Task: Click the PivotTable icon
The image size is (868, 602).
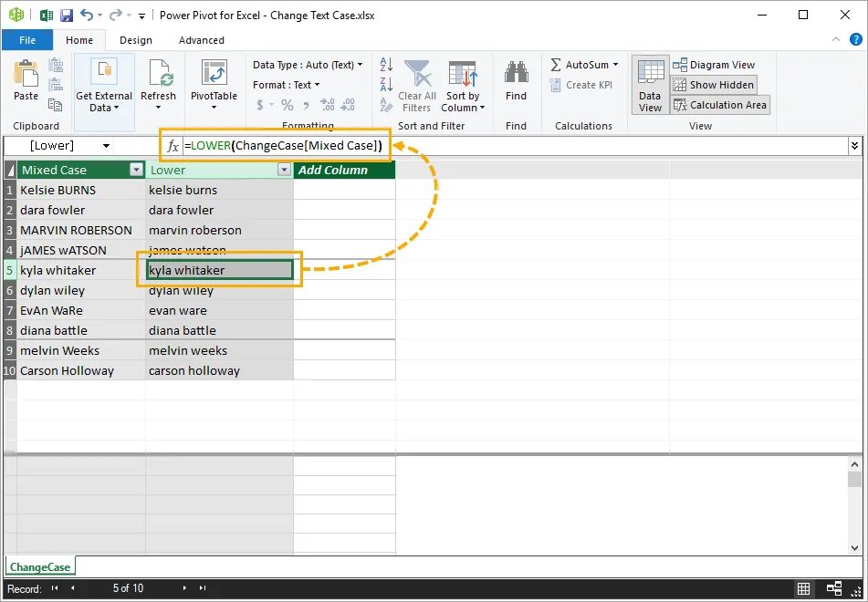Action: tap(214, 73)
